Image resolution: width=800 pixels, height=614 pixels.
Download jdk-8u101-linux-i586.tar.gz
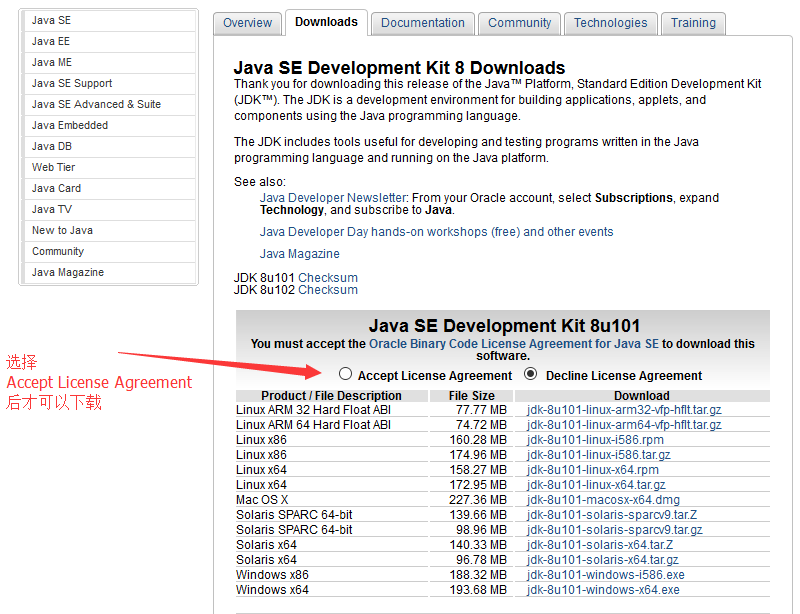(598, 455)
